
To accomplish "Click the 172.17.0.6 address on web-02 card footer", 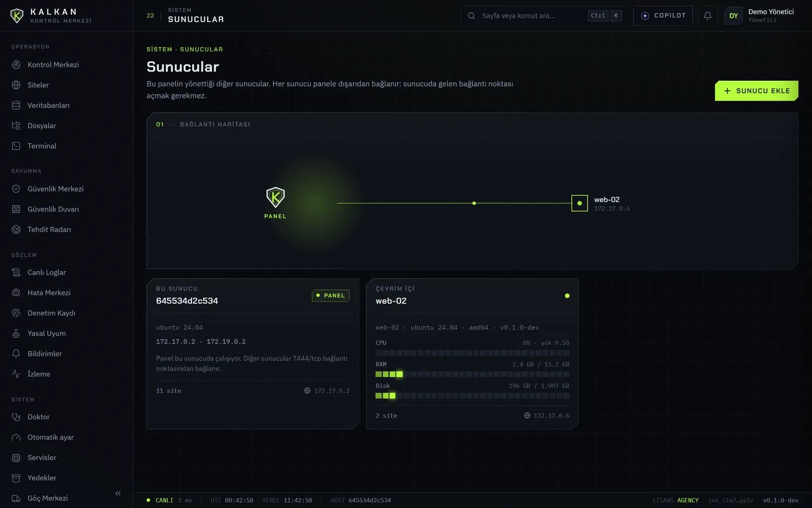I will pos(547,416).
